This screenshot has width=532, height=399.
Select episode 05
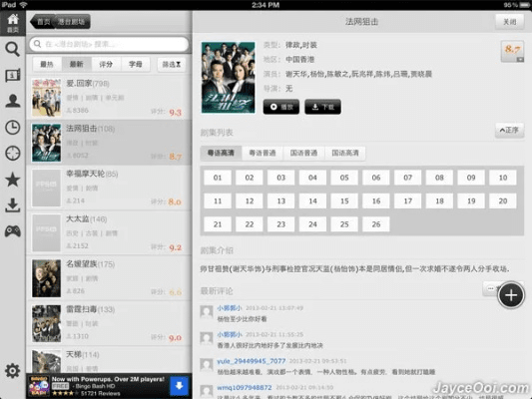coord(344,178)
